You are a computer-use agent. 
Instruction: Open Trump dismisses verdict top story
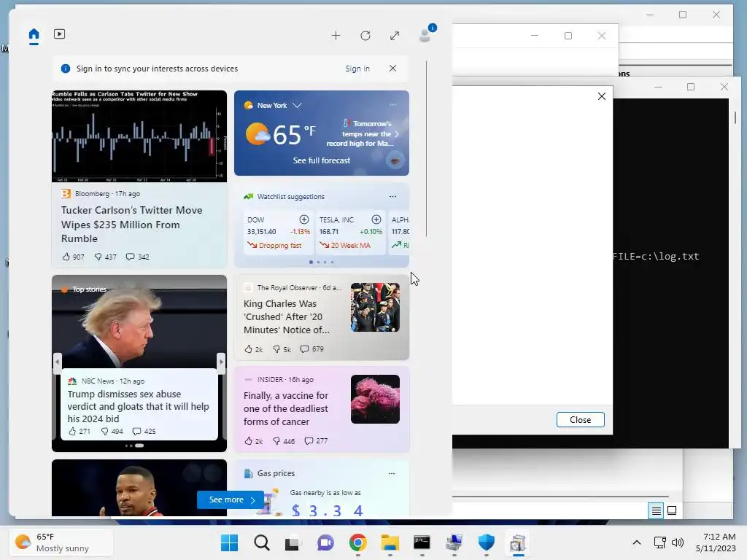pos(138,406)
